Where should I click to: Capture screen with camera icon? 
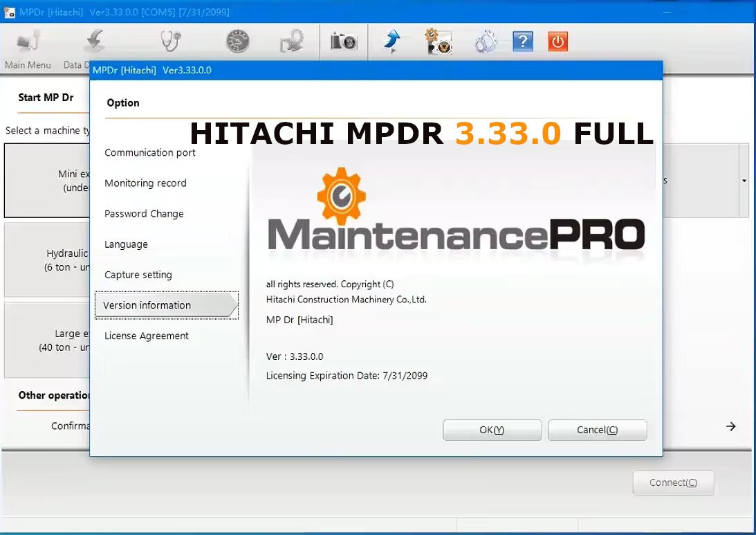tap(343, 42)
